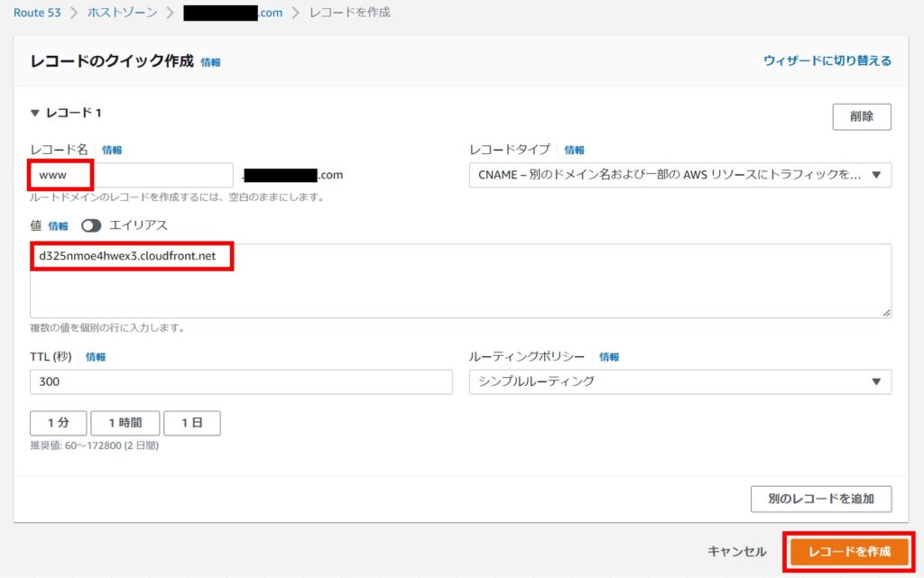Click 情報 link next to レコード名

112,150
